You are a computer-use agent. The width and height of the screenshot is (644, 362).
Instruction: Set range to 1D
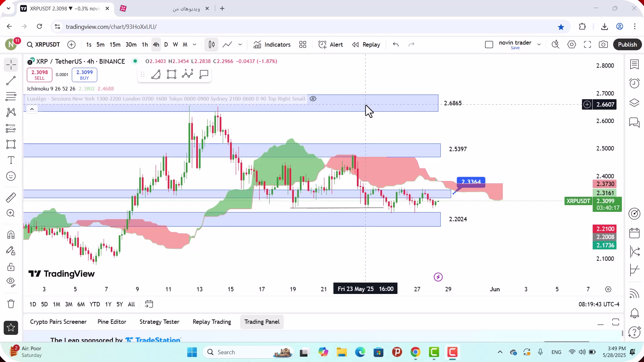click(x=33, y=304)
